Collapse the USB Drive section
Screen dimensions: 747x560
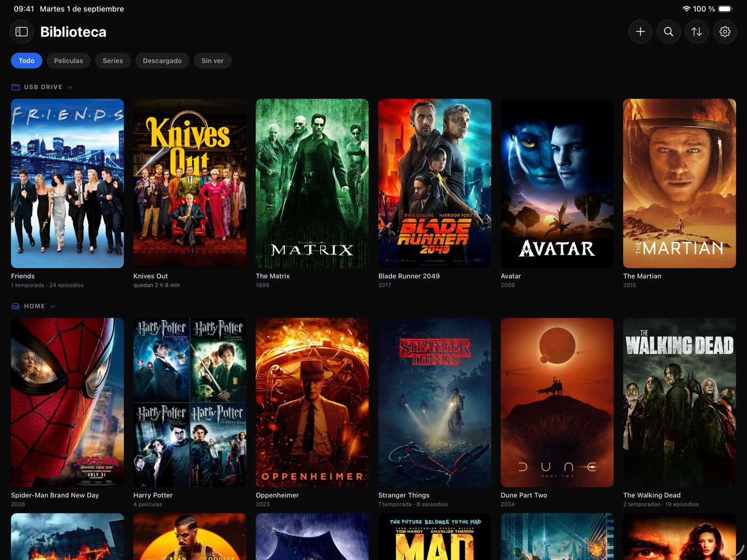click(x=70, y=87)
